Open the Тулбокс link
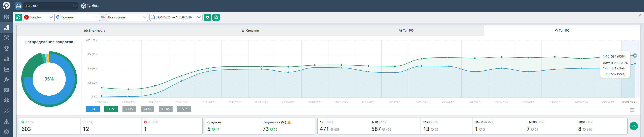Screen dimensions: 644x137 pyautogui.click(x=90, y=6)
